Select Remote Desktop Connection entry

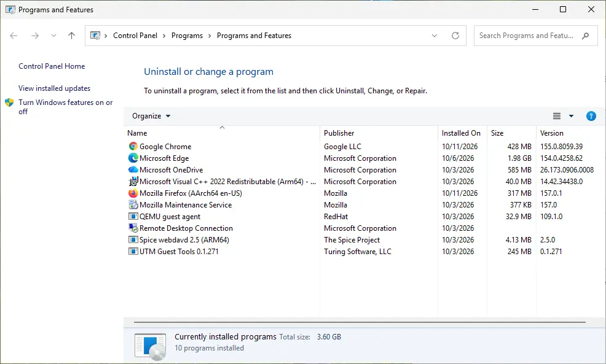coord(363,228)
